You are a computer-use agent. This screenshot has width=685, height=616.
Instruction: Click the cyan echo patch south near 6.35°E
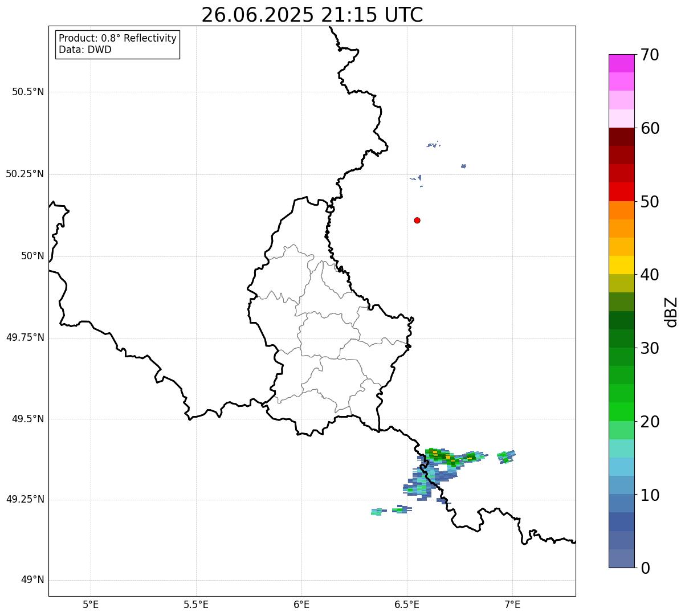[377, 512]
